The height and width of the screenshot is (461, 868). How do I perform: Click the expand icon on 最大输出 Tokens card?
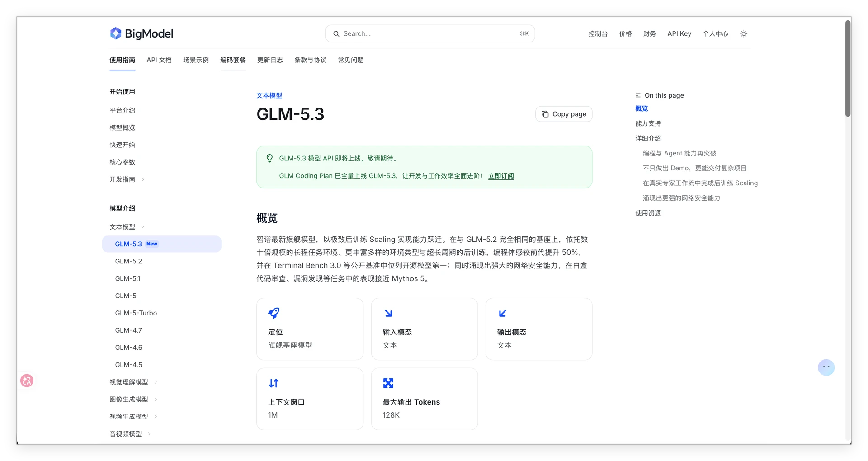[388, 383]
